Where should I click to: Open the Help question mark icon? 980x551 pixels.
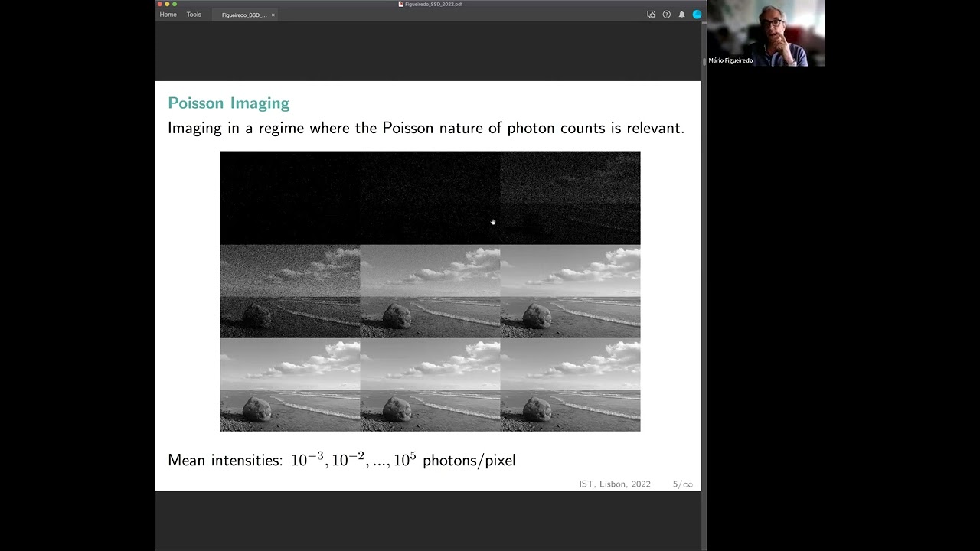click(x=667, y=15)
